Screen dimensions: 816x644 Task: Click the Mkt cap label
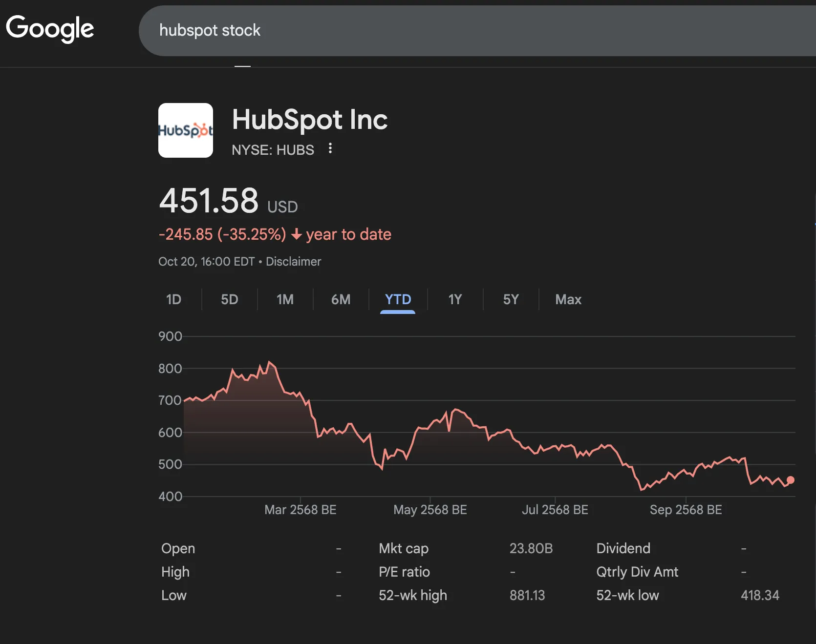403,548
